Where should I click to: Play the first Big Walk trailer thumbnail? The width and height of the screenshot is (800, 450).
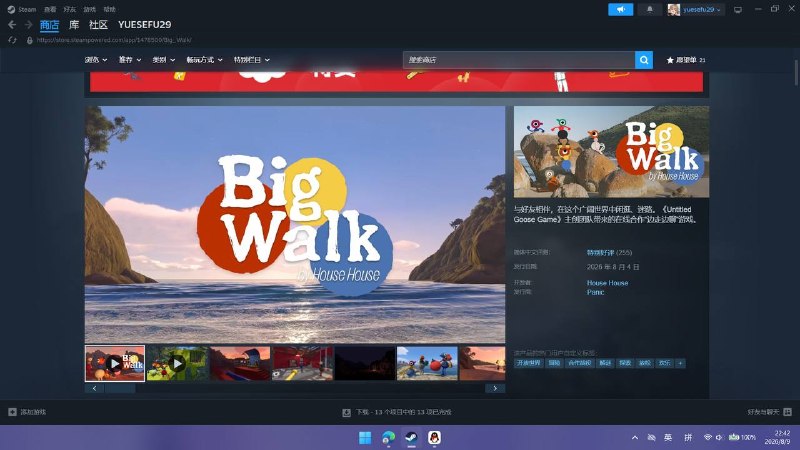pos(115,363)
